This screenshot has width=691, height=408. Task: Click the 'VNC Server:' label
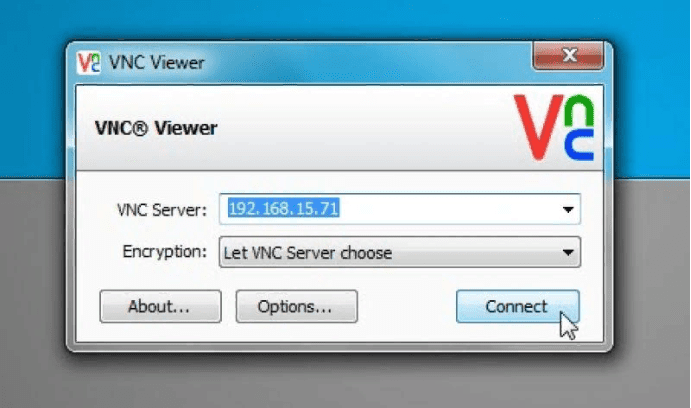(x=162, y=210)
